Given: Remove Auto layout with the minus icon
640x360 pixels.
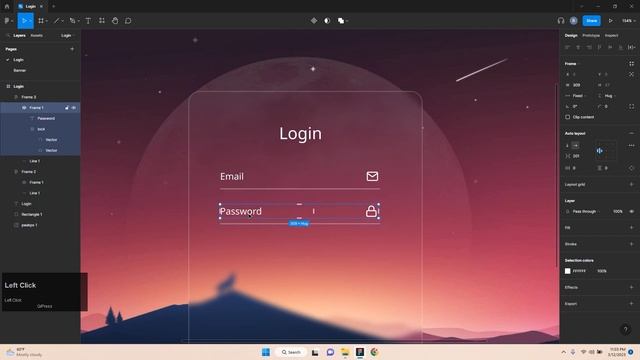Looking at the screenshot, I should (631, 133).
